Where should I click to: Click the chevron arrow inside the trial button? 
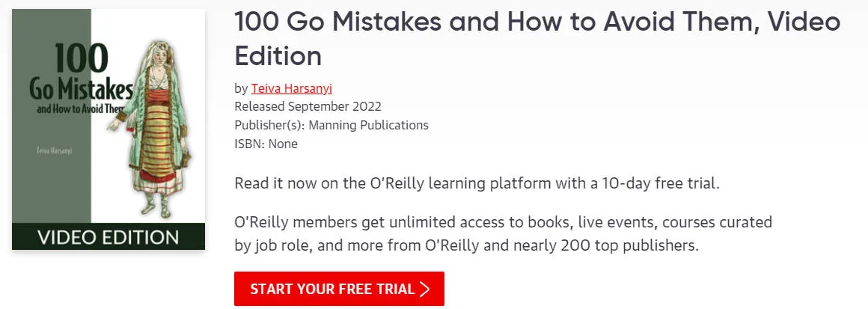tap(424, 289)
